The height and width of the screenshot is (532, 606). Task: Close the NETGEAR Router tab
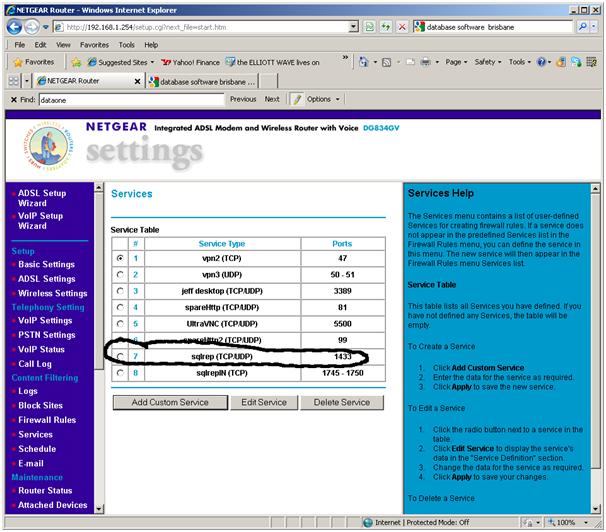[x=137, y=82]
